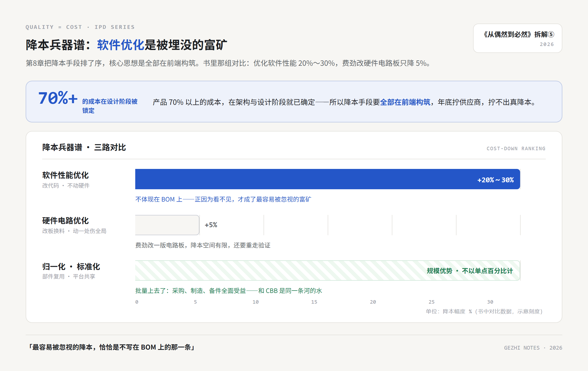This screenshot has width=588, height=371.
Task: Click the axis tick labeled 15
Action: point(314,302)
